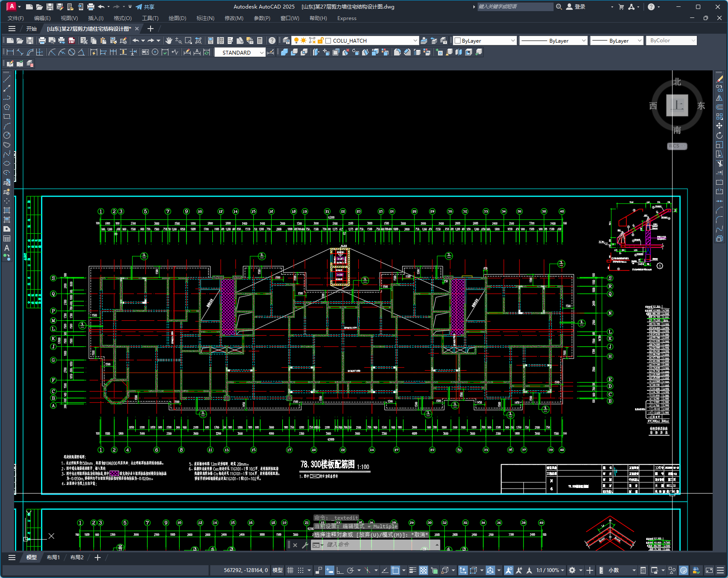Click the Linear dimension tool
This screenshot has width=728, height=578.
(10, 52)
